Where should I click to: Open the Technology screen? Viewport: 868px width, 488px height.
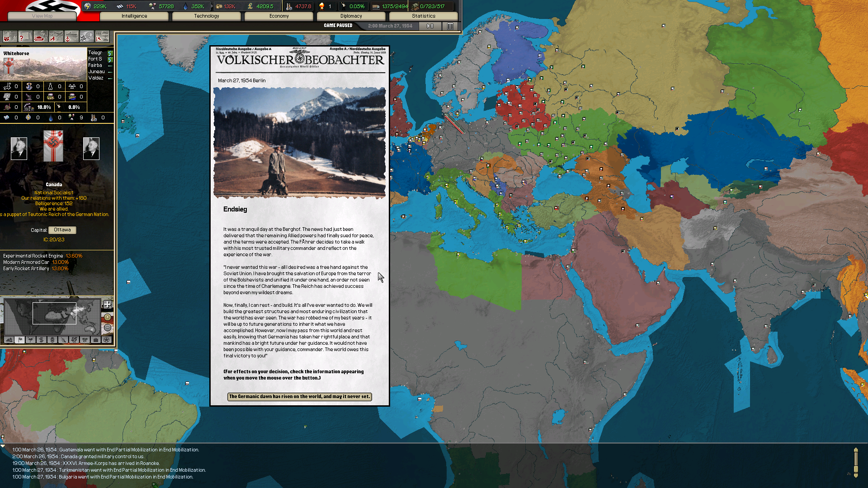pos(207,16)
